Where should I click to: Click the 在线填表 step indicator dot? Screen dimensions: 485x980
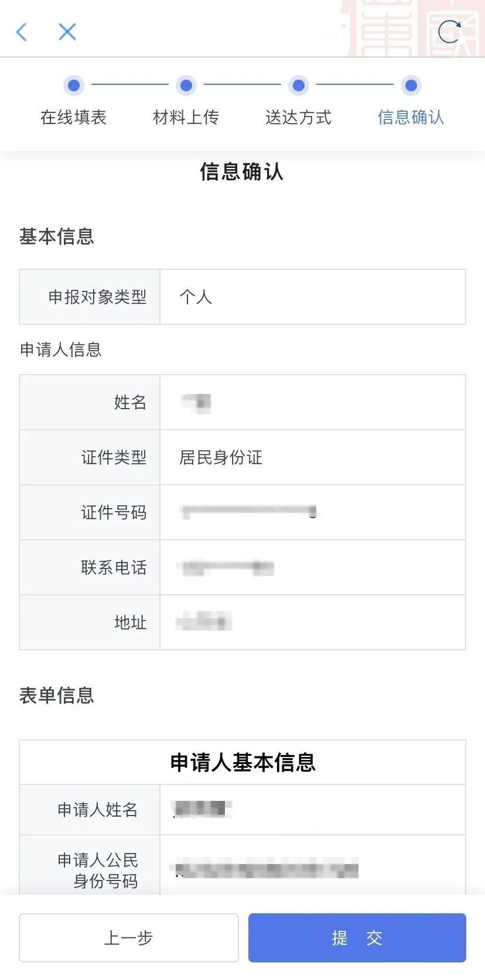(73, 85)
